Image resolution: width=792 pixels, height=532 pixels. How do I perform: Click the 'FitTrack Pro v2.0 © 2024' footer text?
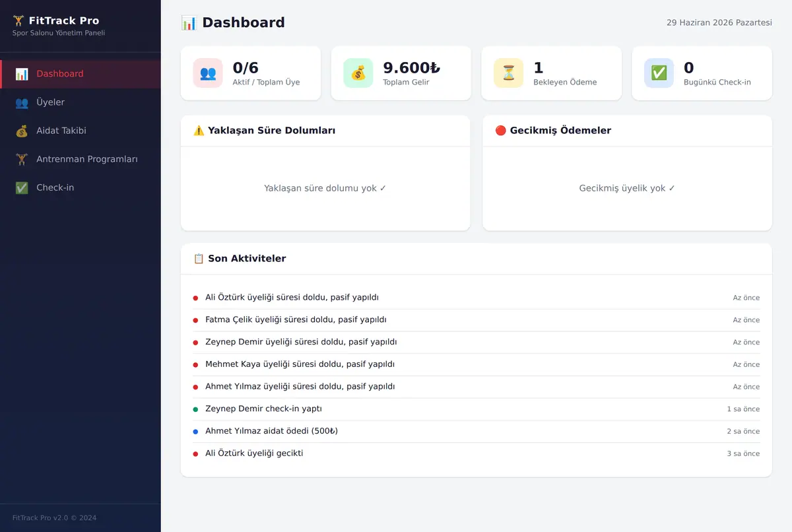point(55,518)
